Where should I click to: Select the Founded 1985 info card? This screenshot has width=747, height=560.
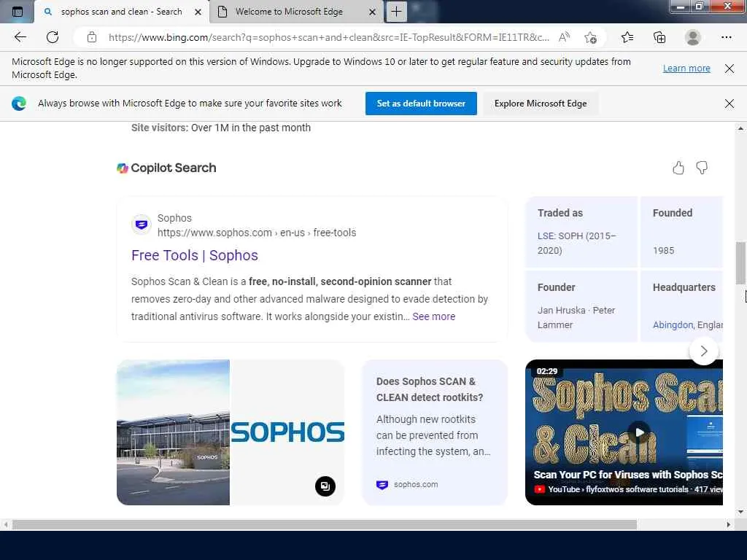682,232
